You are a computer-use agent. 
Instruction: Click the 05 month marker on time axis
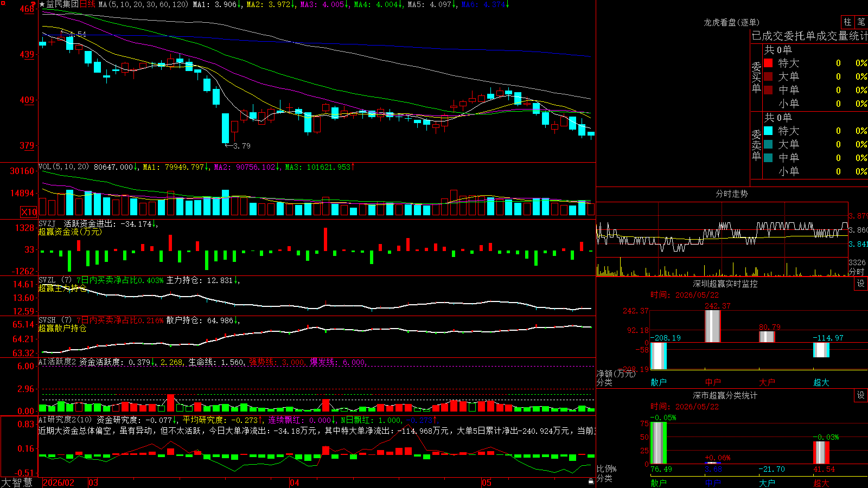click(x=487, y=483)
